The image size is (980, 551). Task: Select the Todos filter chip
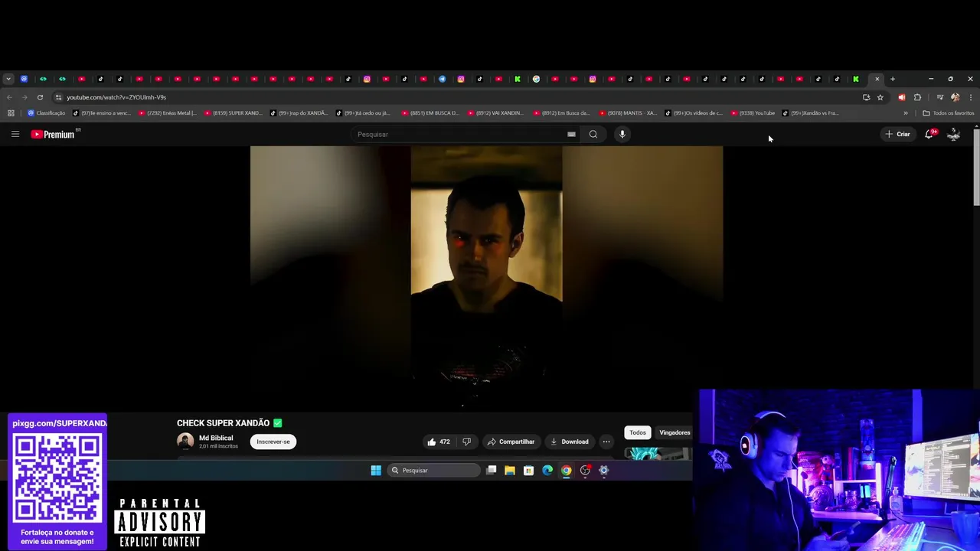coord(638,432)
